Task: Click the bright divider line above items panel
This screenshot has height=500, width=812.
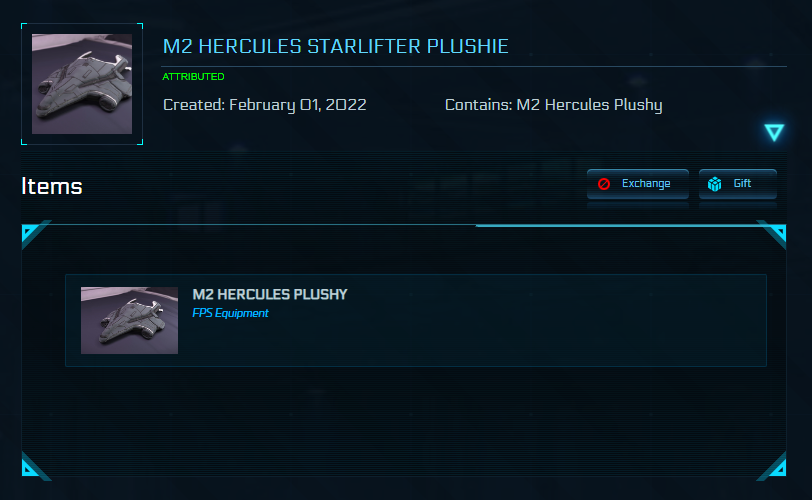Action: [x=620, y=226]
